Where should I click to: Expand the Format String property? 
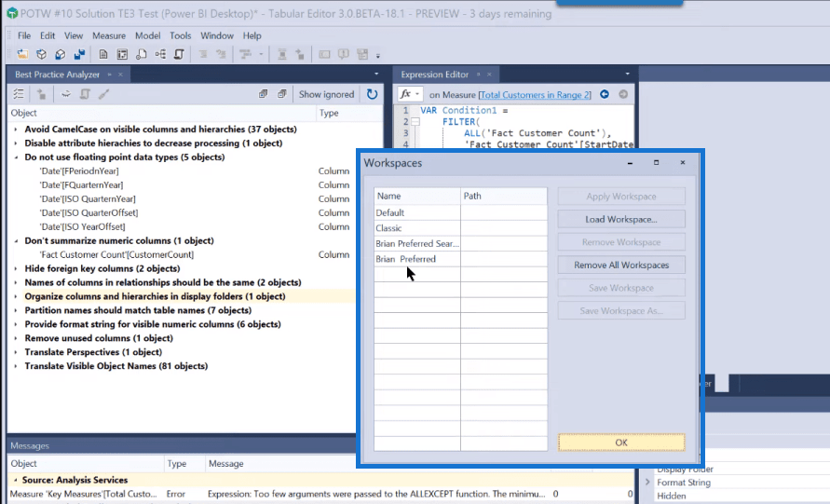coord(647,483)
